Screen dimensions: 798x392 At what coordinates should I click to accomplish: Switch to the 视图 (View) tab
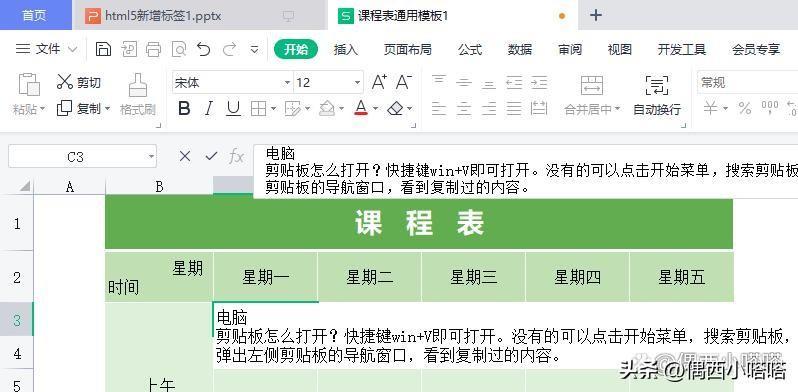pyautogui.click(x=619, y=49)
